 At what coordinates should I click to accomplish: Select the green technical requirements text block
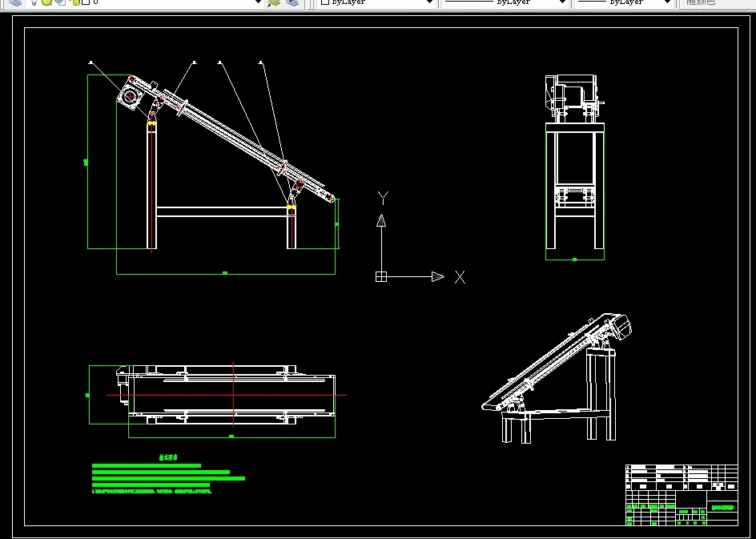[x=168, y=475]
